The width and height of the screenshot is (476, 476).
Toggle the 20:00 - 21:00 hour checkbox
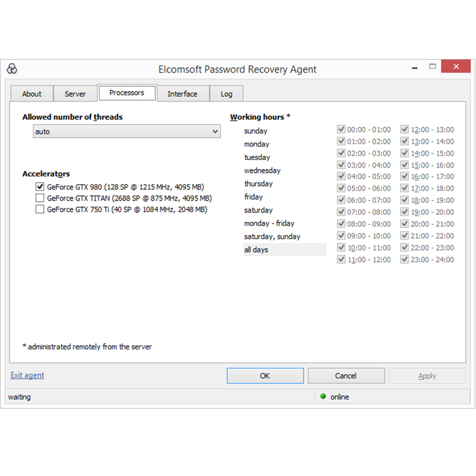pos(405,224)
